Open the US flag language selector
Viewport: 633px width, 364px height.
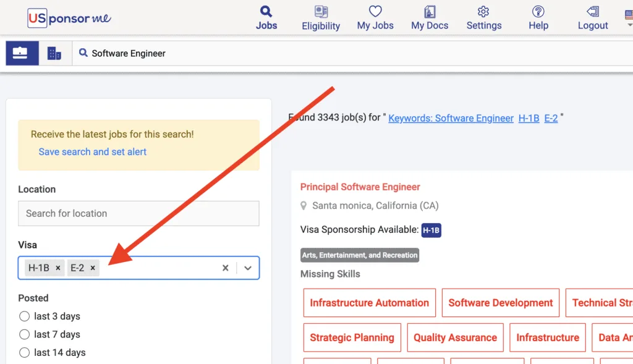(x=629, y=18)
